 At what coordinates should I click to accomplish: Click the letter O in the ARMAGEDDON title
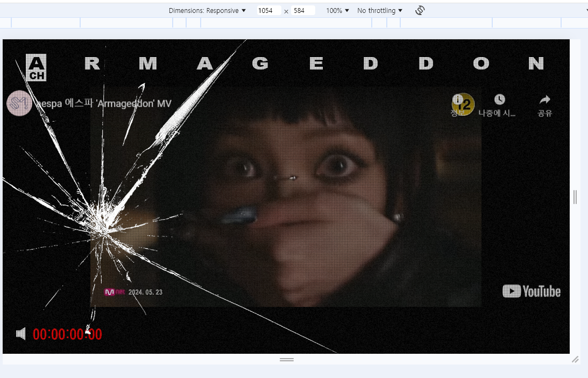pyautogui.click(x=481, y=64)
